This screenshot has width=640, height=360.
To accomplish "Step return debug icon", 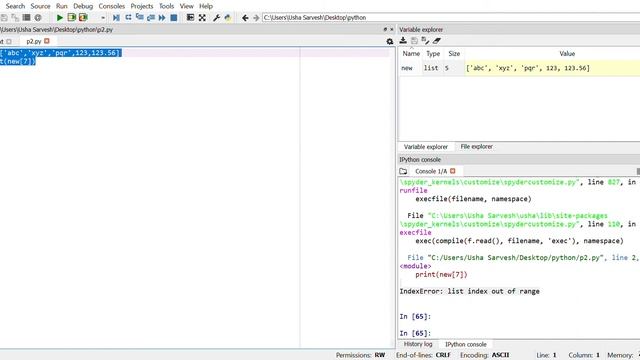I will point(151,18).
